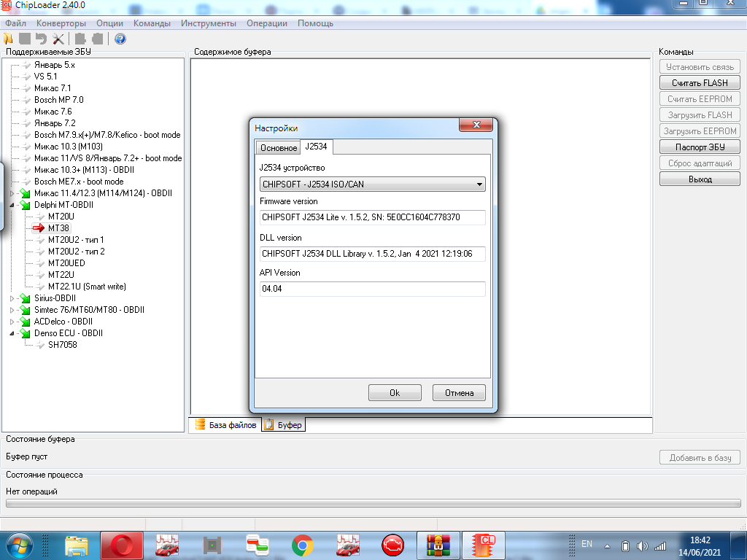Launch Google Chrome from the taskbar
This screenshot has width=747, height=560.
point(302,545)
